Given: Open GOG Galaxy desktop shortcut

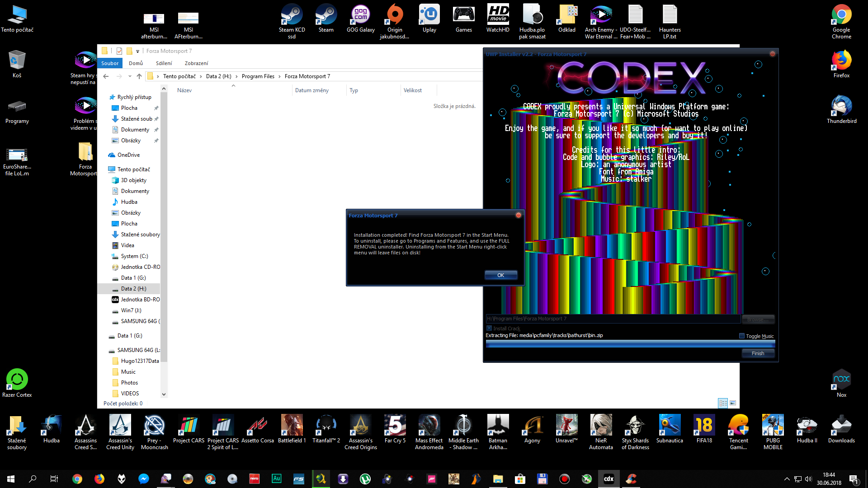Looking at the screenshot, I should [360, 19].
